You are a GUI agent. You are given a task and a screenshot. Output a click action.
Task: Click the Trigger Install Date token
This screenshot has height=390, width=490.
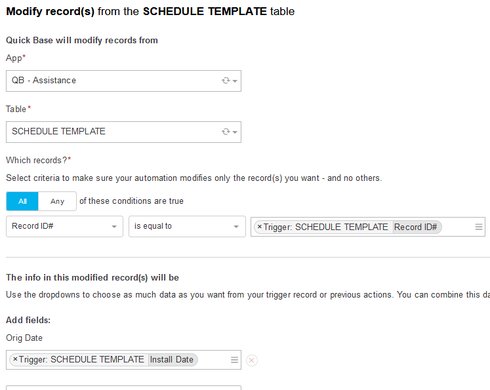coord(104,360)
